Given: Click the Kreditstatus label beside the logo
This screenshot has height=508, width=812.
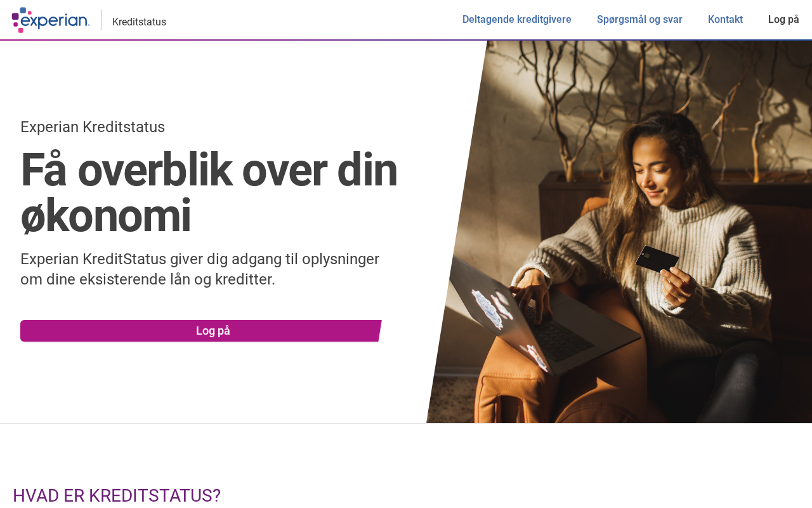Looking at the screenshot, I should 139,22.
